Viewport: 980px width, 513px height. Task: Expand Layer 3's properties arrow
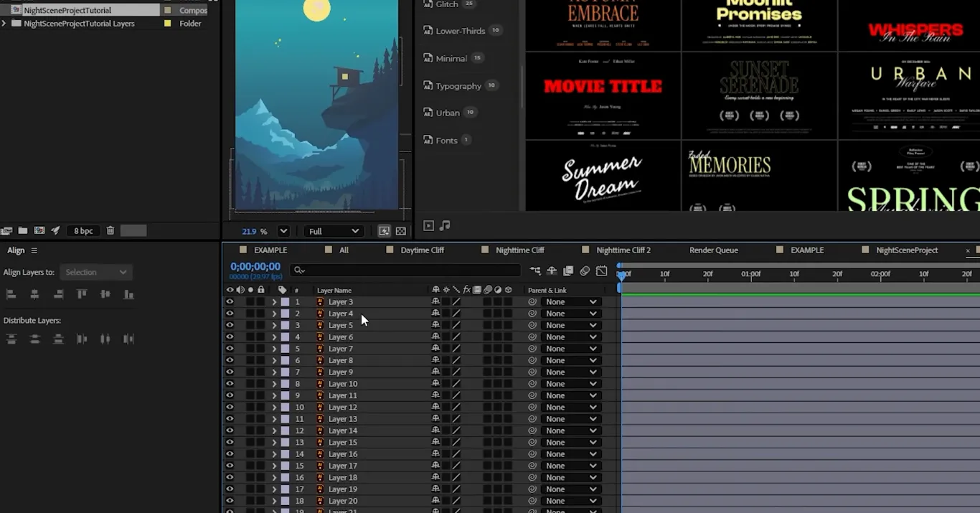(x=274, y=301)
